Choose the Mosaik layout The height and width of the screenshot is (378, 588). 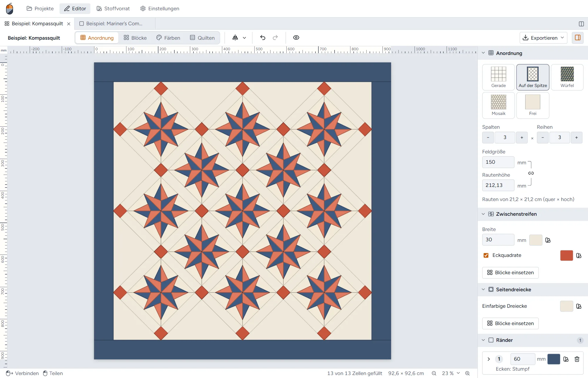coord(498,105)
